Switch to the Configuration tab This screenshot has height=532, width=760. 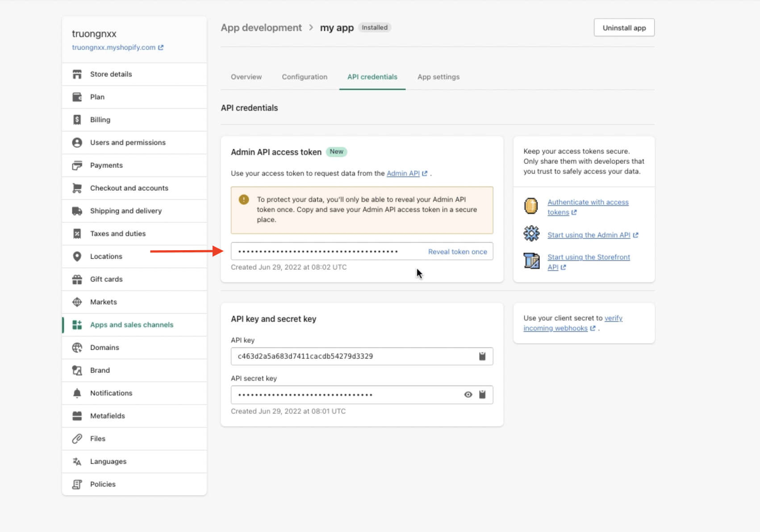coord(305,77)
